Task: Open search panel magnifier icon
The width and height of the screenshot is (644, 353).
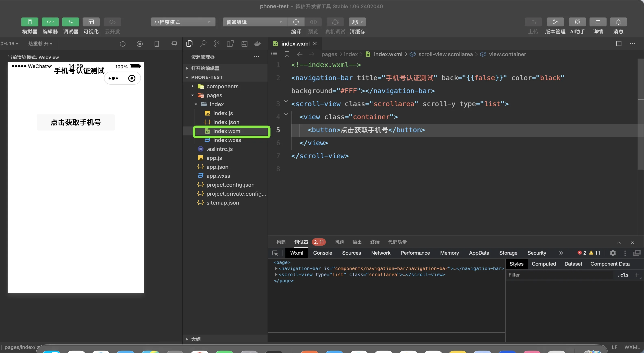Action: 203,44
